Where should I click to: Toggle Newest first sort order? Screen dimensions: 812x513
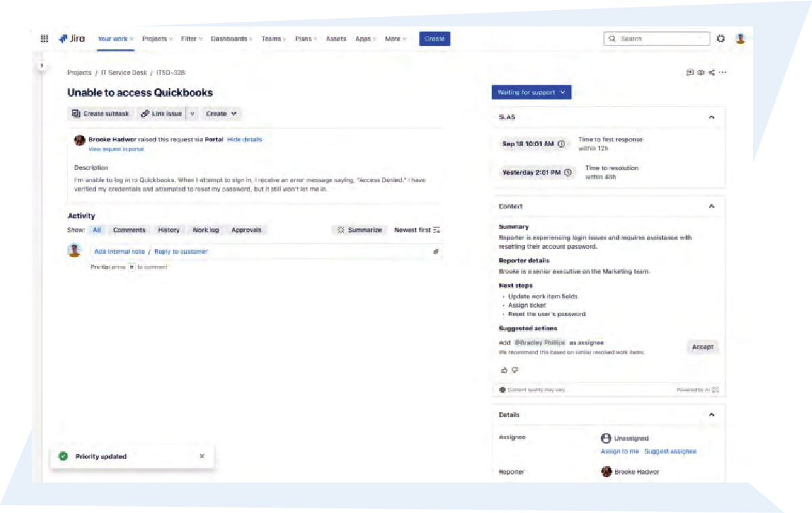pos(418,230)
